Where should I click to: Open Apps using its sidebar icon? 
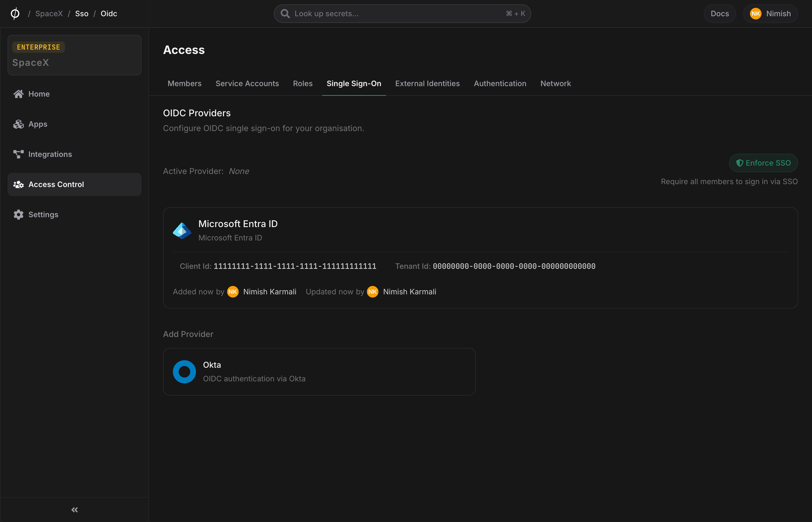click(18, 124)
